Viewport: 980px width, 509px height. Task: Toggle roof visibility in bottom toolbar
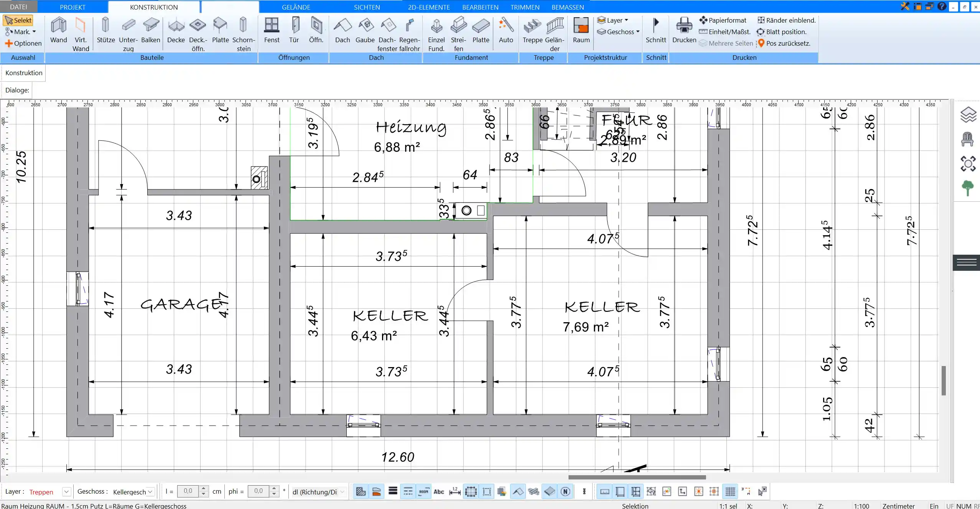tap(518, 491)
